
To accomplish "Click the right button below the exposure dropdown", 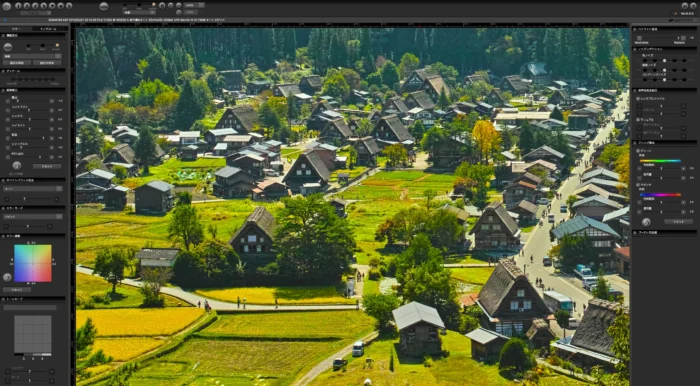I will 47,63.
